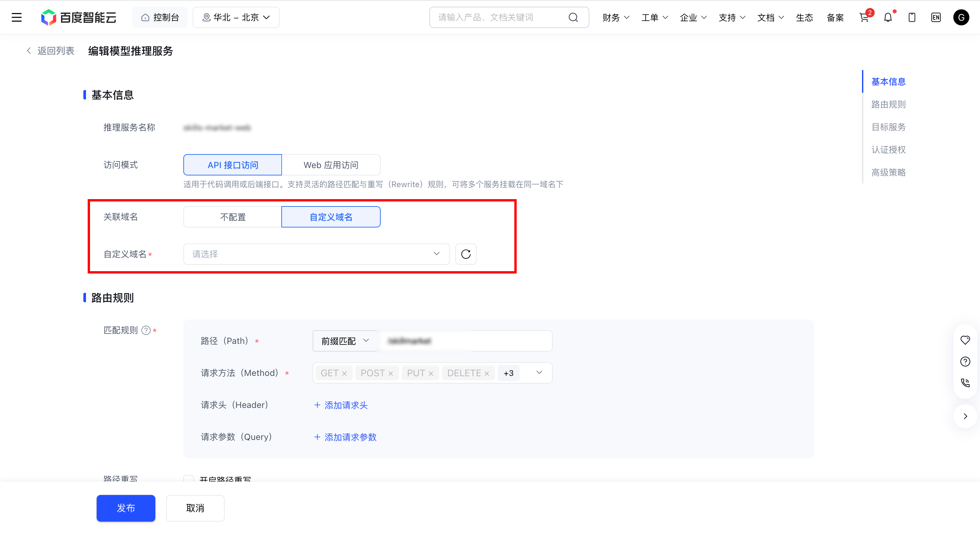
Task: Open the 生态 page
Action: click(x=804, y=18)
